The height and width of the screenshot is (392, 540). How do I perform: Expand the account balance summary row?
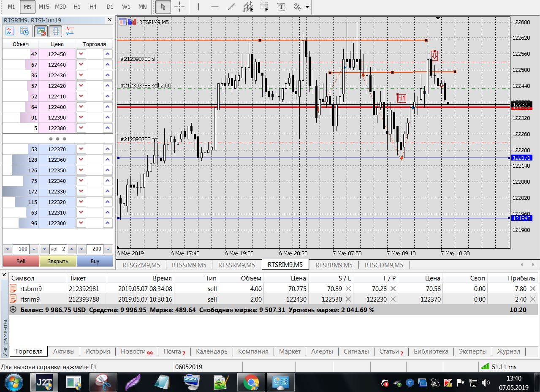(13, 310)
